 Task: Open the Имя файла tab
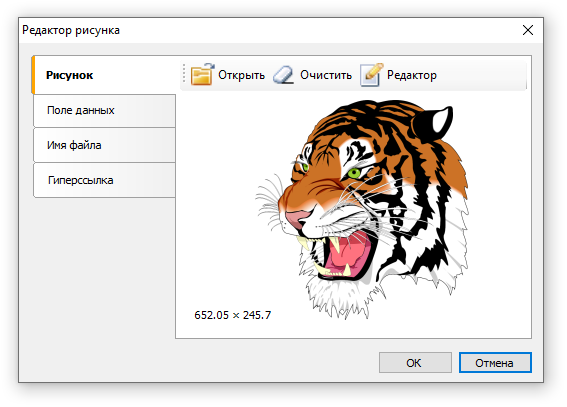(105, 145)
